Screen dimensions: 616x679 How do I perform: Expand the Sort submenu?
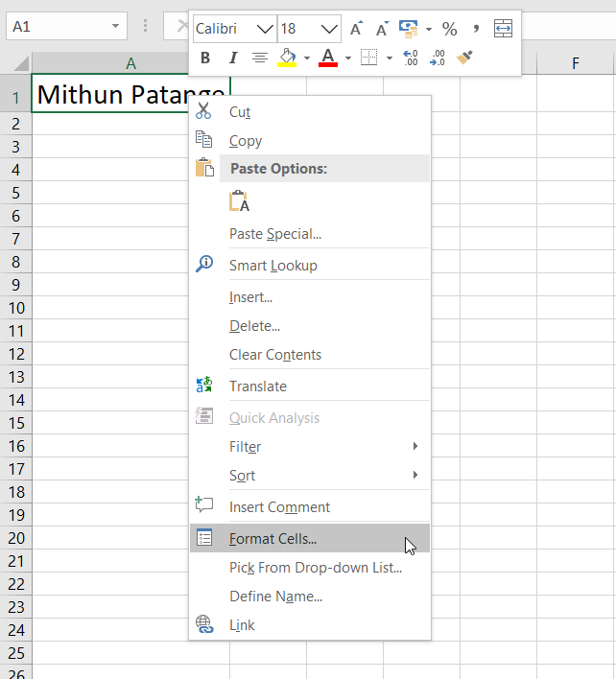click(x=310, y=476)
